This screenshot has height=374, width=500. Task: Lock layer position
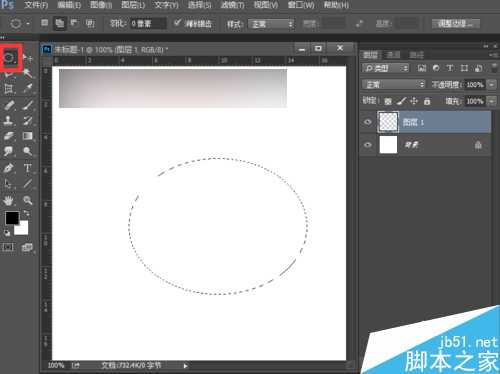click(414, 101)
